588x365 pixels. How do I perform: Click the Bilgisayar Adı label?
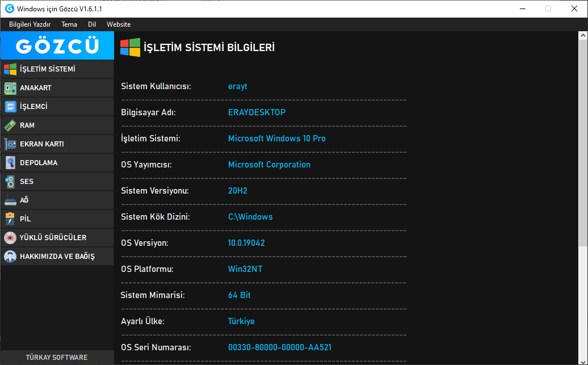click(148, 112)
